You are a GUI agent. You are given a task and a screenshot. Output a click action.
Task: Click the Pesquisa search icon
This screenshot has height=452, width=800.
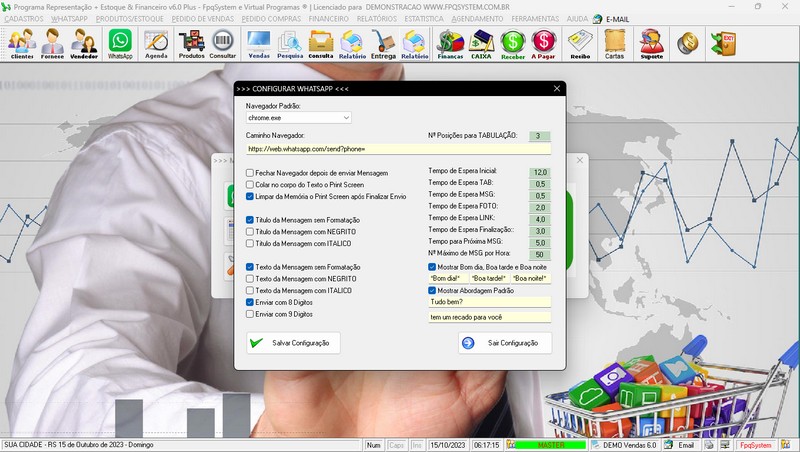point(290,44)
